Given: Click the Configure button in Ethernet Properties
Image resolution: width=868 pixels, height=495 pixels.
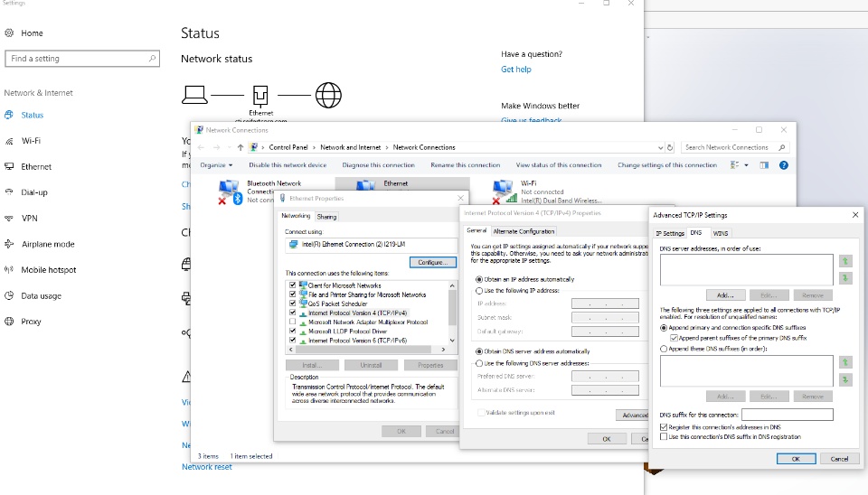Looking at the screenshot, I should pyautogui.click(x=433, y=262).
